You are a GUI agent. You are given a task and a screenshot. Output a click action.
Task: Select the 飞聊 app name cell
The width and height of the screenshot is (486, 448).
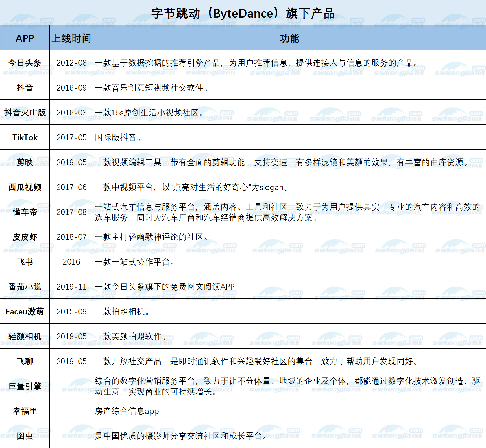point(25,361)
